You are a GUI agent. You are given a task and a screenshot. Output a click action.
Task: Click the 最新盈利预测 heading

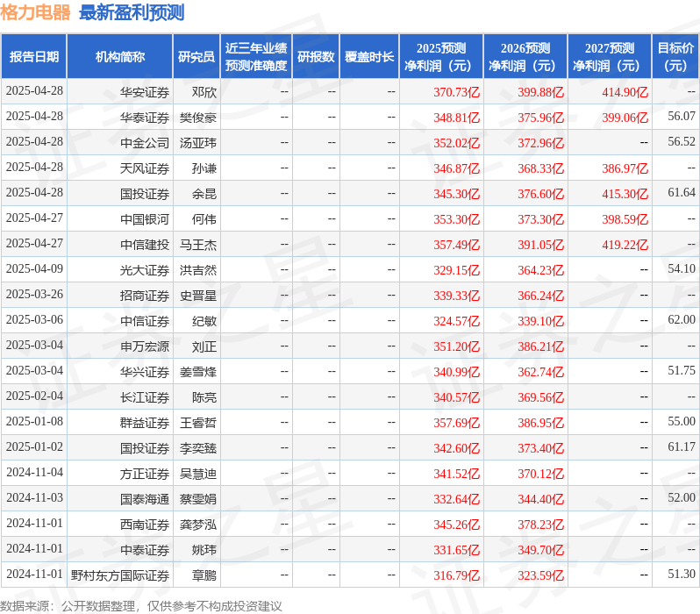click(x=132, y=12)
